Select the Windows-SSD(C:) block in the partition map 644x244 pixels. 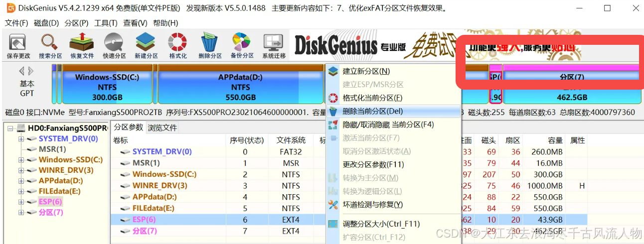tap(107, 84)
